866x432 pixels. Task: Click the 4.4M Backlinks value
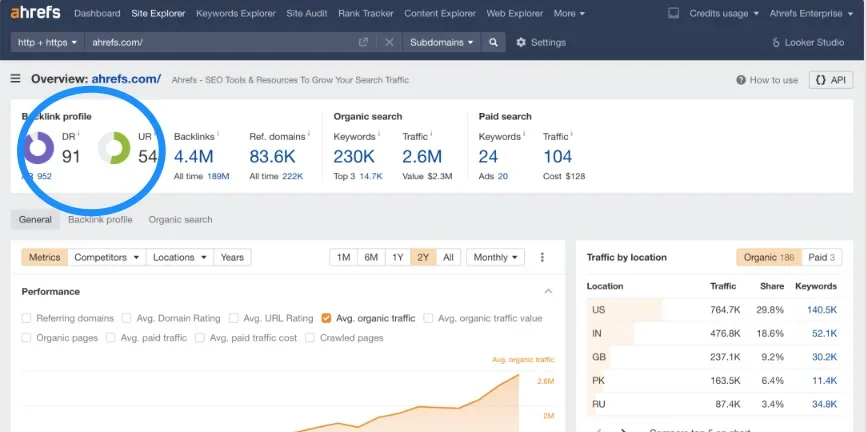click(x=193, y=157)
